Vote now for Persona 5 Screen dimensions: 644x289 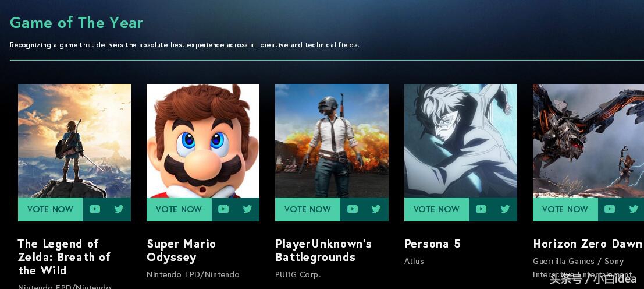436,209
